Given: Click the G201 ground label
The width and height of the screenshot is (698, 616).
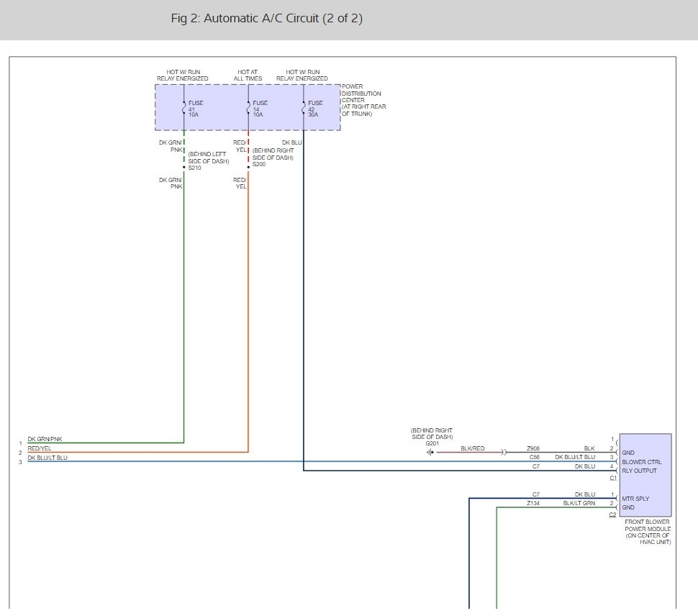Looking at the screenshot, I should point(432,443).
